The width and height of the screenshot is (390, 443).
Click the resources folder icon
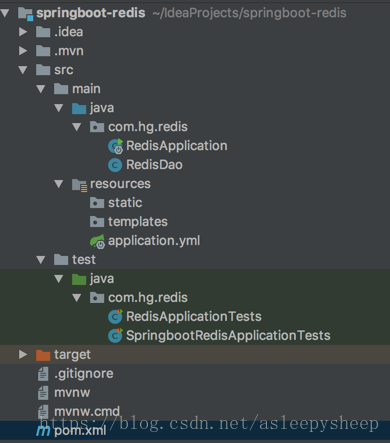pyautogui.click(x=80, y=185)
